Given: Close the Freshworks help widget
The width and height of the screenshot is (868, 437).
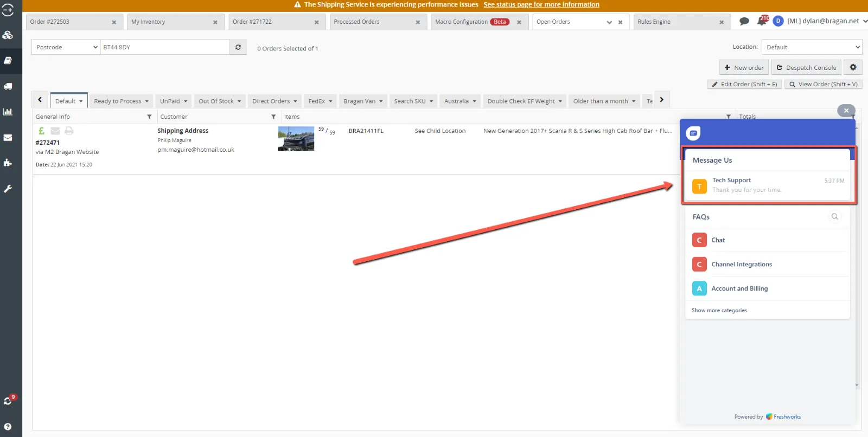Looking at the screenshot, I should [846, 111].
